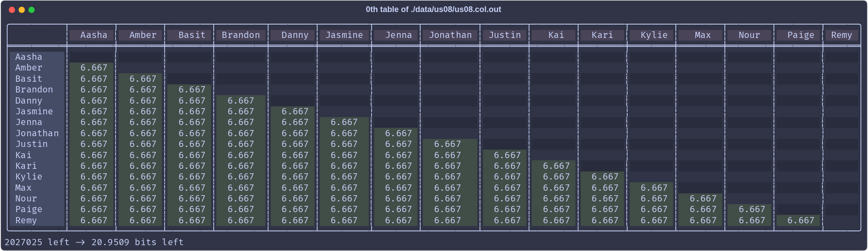Click the green maximize window button
The image size is (868, 251).
pyautogui.click(x=32, y=10)
